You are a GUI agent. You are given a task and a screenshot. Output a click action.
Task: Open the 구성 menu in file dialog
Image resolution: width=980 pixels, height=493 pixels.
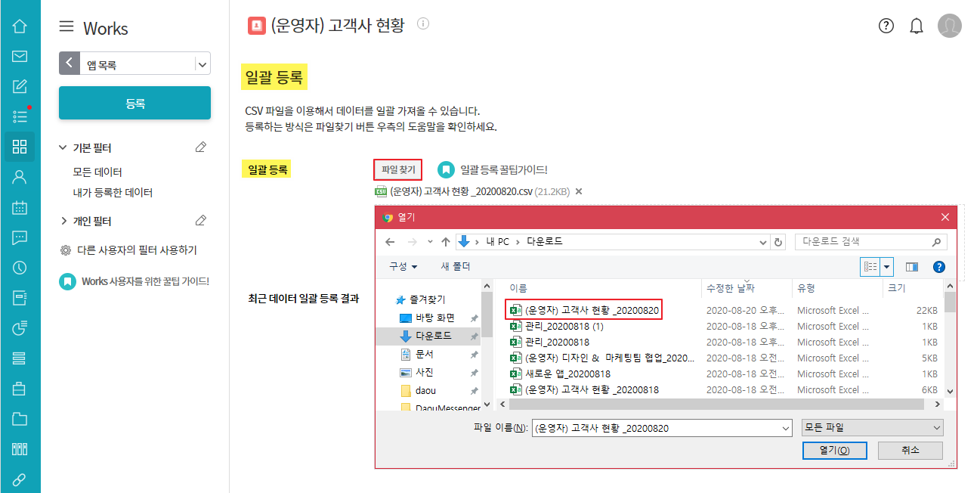pyautogui.click(x=403, y=267)
